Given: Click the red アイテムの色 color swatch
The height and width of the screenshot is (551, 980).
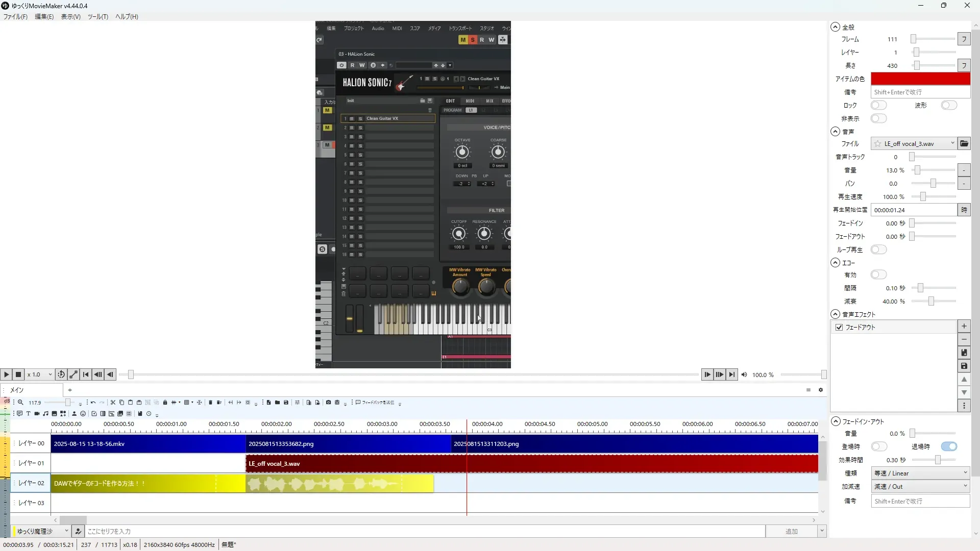Looking at the screenshot, I should [920, 79].
